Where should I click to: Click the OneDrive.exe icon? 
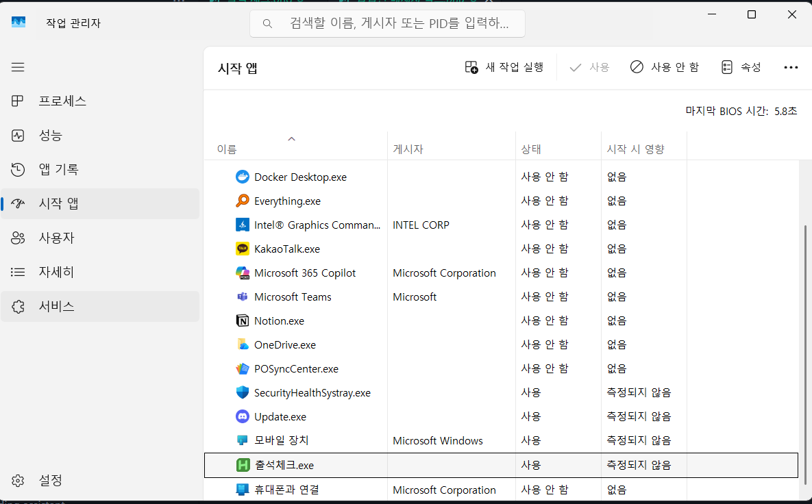pos(243,344)
